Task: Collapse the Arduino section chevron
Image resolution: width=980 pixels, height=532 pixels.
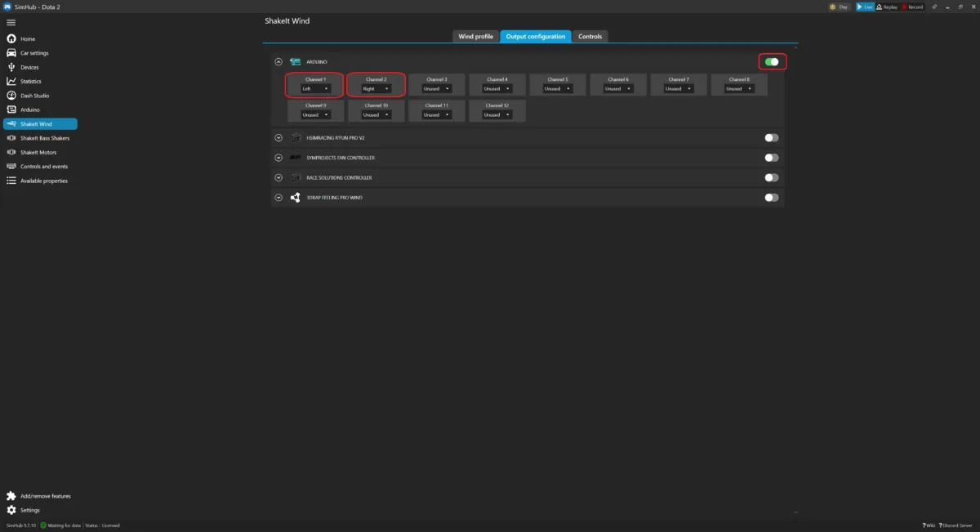Action: pos(278,62)
